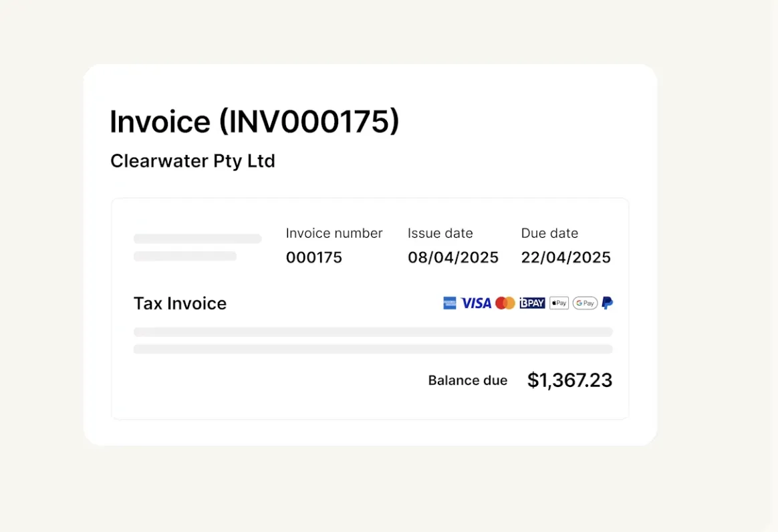
Task: Select the balance due amount $1,367.23
Action: [x=569, y=380]
